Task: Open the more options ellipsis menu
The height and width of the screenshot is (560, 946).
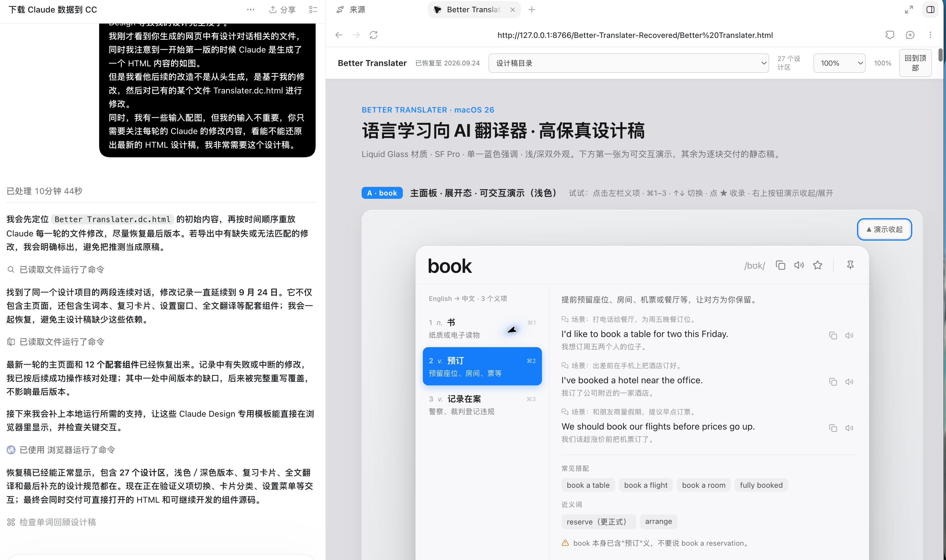Action: 250,10
